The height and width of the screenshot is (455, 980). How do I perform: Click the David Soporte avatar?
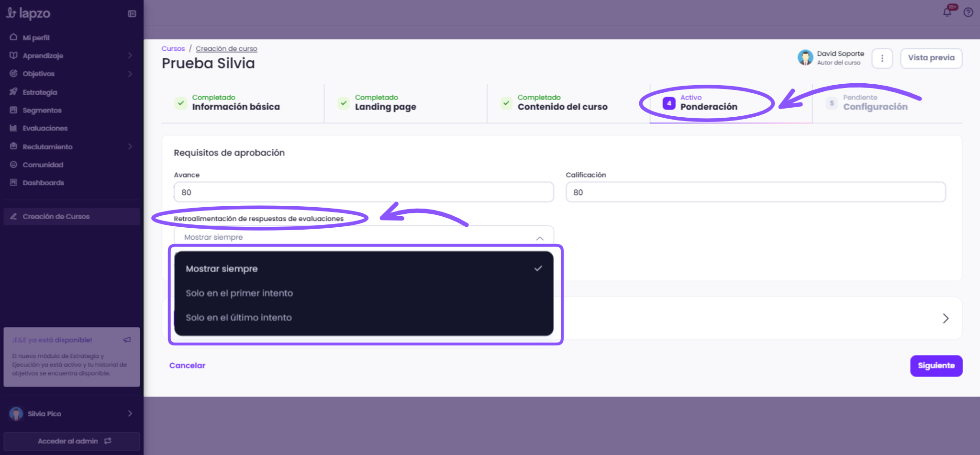(805, 58)
